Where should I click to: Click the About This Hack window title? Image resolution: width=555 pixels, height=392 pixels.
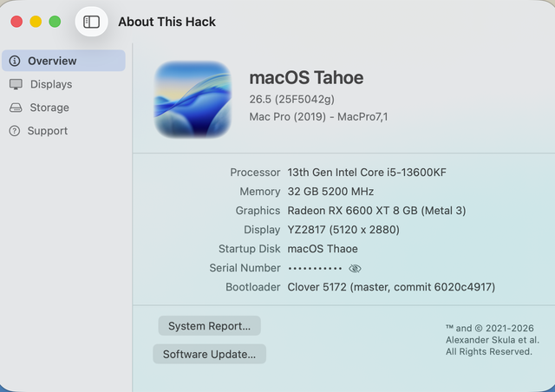(x=166, y=22)
